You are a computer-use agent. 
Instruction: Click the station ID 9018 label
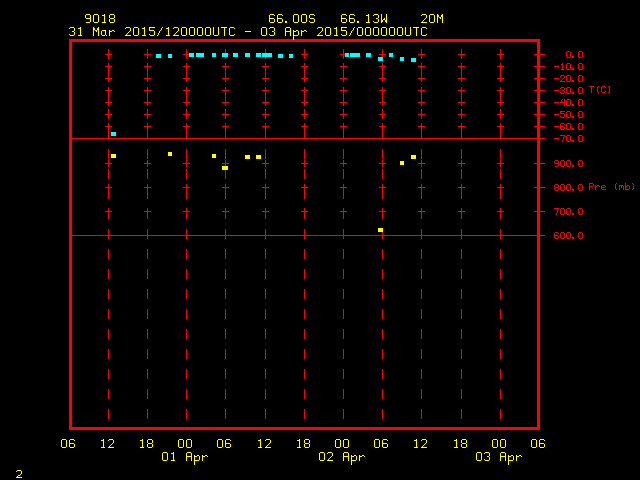99,19
